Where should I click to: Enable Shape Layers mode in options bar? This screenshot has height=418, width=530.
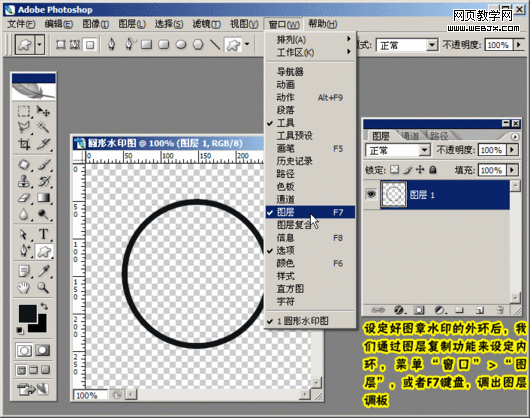coord(61,45)
